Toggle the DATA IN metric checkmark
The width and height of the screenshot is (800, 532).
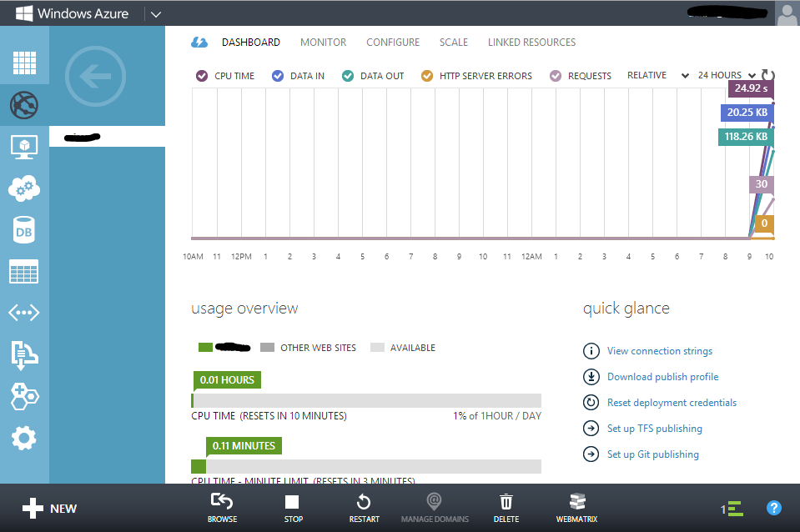pyautogui.click(x=278, y=76)
